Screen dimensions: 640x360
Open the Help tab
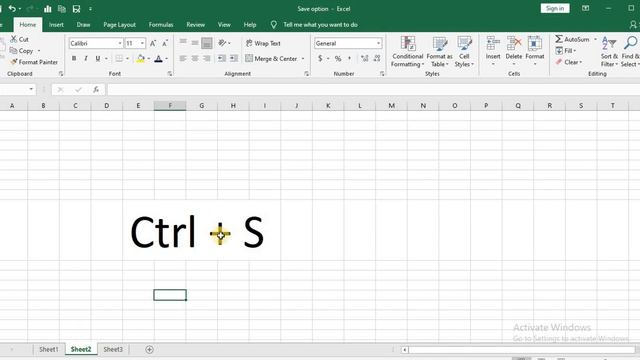coord(250,24)
